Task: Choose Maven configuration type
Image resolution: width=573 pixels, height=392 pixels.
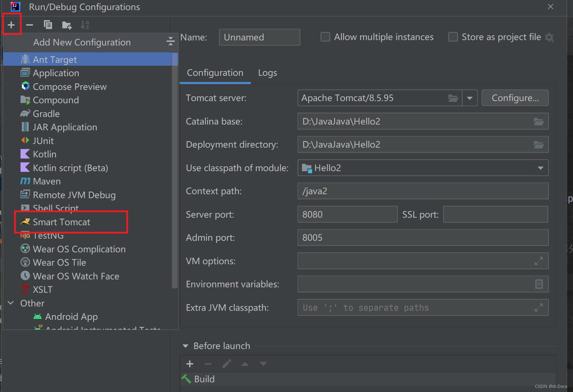Action: (x=88, y=181)
